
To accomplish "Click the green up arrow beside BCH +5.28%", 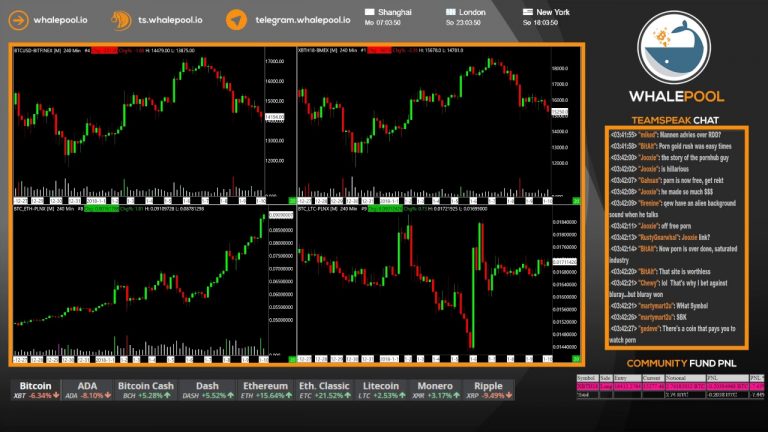I will (168, 395).
